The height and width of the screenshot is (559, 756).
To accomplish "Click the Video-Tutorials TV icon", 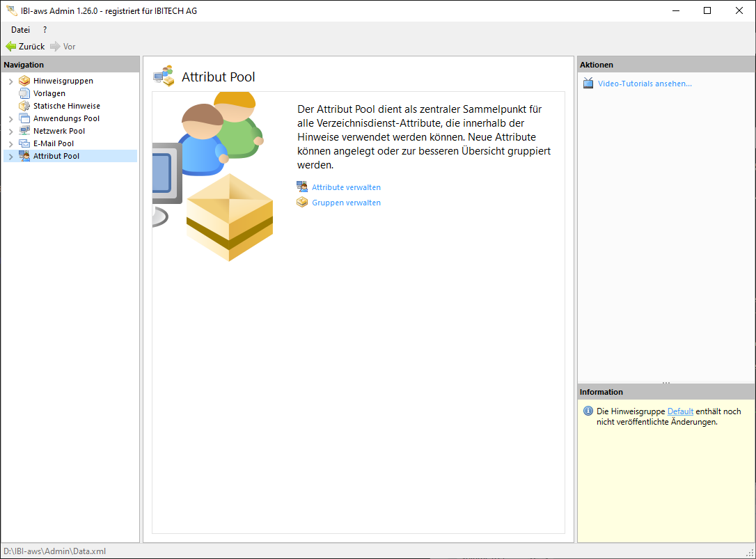I will pos(588,84).
